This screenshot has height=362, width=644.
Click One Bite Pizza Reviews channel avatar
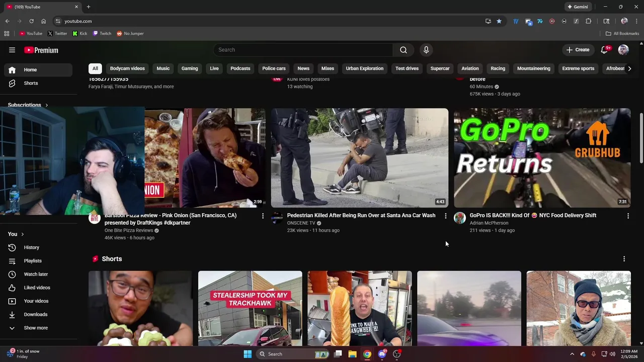(95, 218)
